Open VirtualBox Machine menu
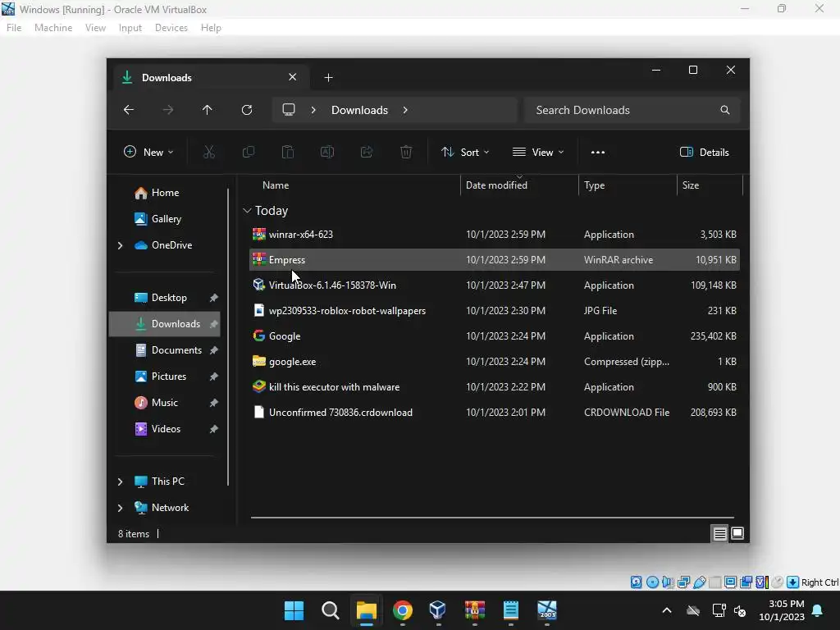 [x=53, y=28]
